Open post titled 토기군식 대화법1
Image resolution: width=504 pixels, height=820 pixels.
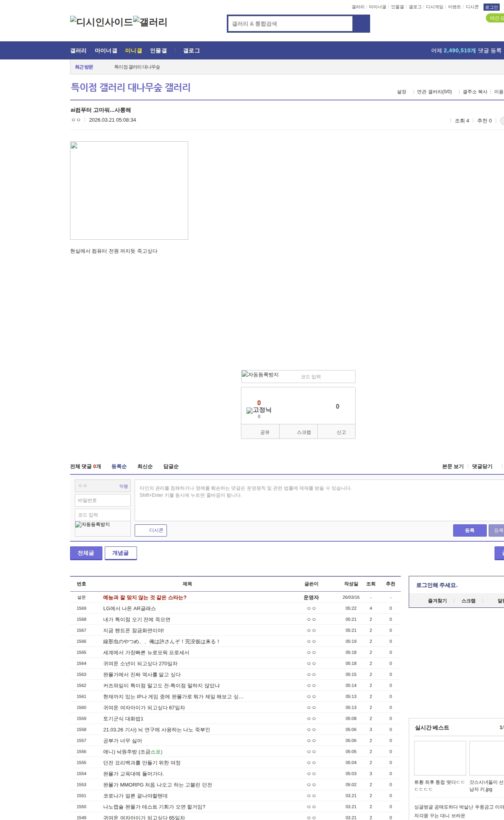[123, 718]
